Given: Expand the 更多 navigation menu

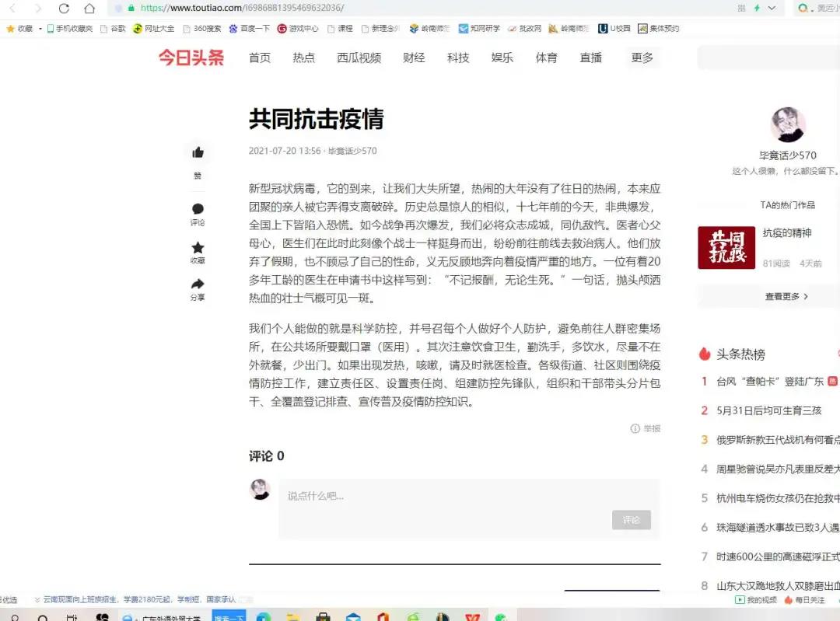Looking at the screenshot, I should (x=642, y=58).
